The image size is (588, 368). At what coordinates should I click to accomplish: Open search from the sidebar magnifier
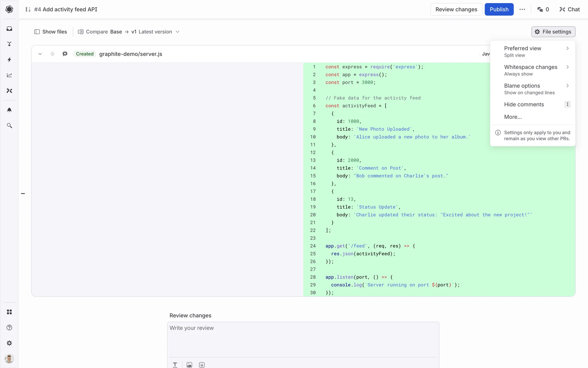9,126
